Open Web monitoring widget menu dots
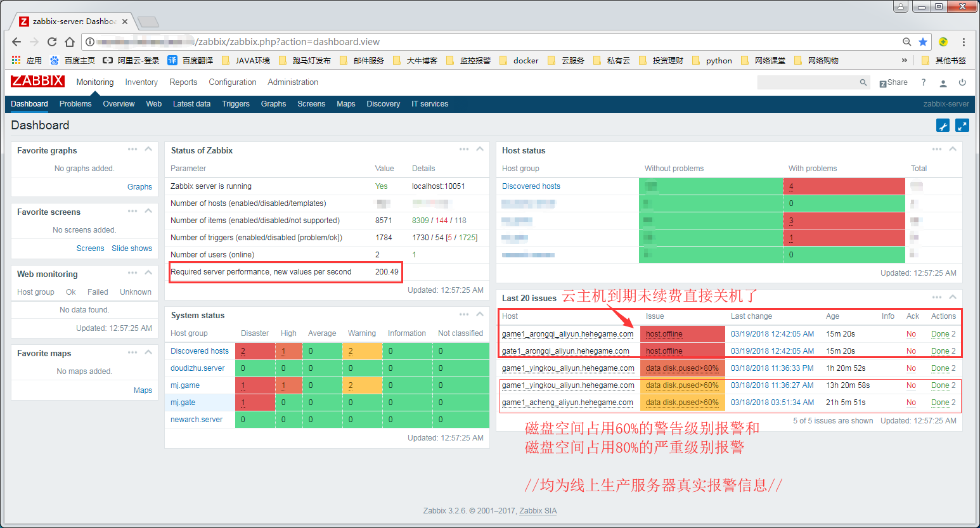This screenshot has height=528, width=980. pos(132,273)
